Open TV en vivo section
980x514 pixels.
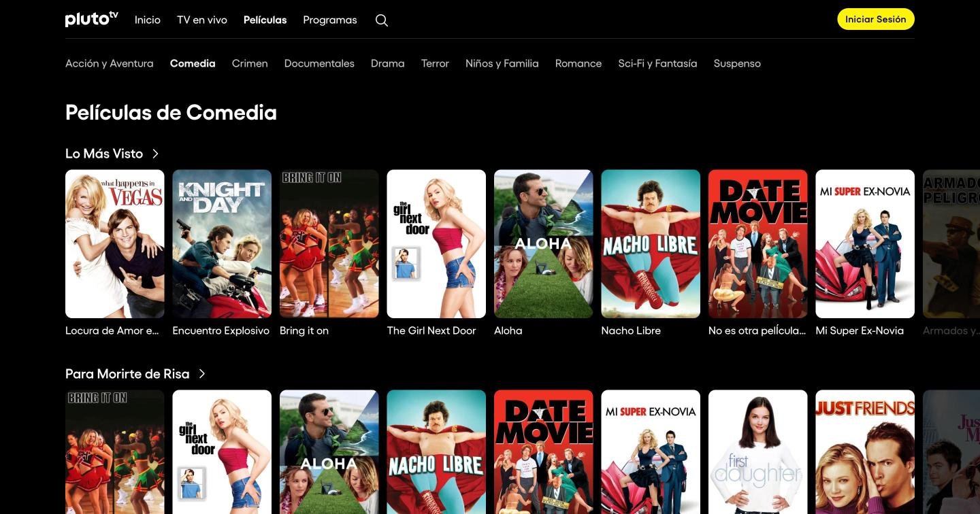point(202,20)
